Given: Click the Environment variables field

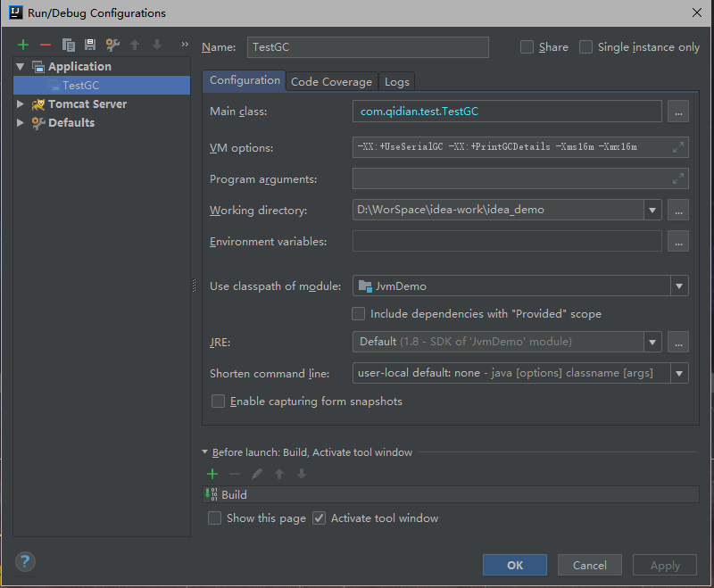Looking at the screenshot, I should pyautogui.click(x=507, y=241).
